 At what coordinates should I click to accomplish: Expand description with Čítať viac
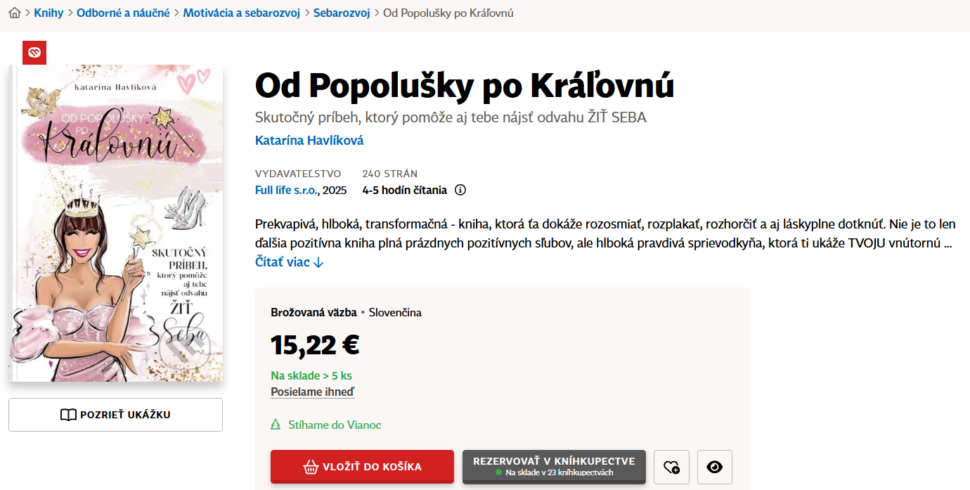(289, 262)
